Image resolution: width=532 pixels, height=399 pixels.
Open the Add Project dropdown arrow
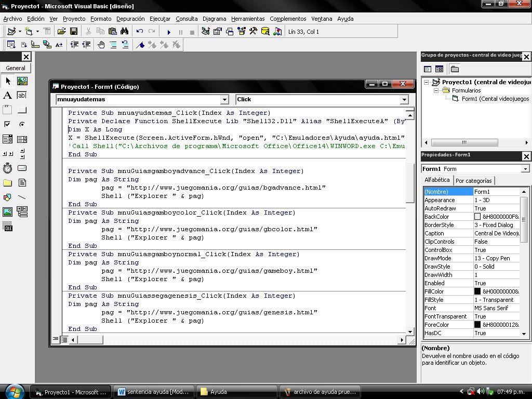pyautogui.click(x=20, y=32)
